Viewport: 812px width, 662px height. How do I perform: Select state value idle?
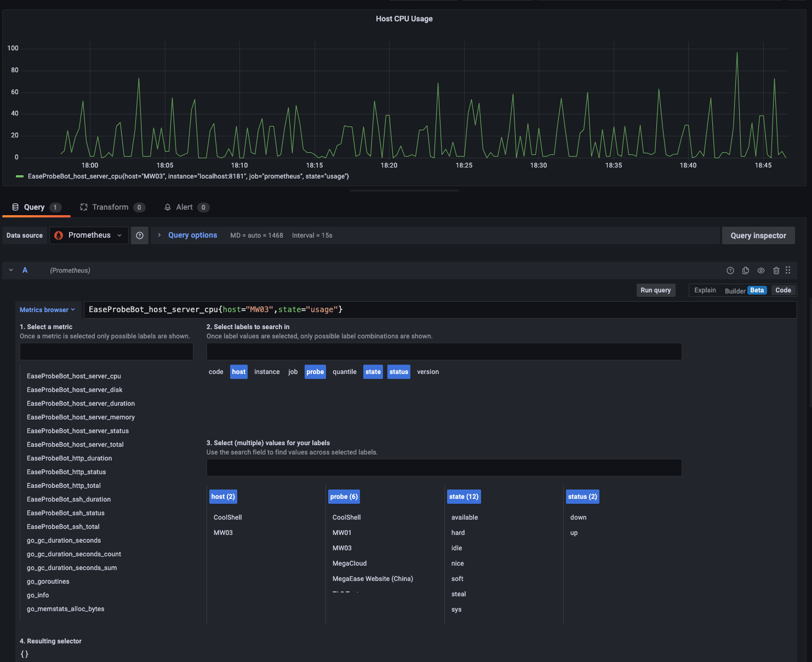point(456,548)
